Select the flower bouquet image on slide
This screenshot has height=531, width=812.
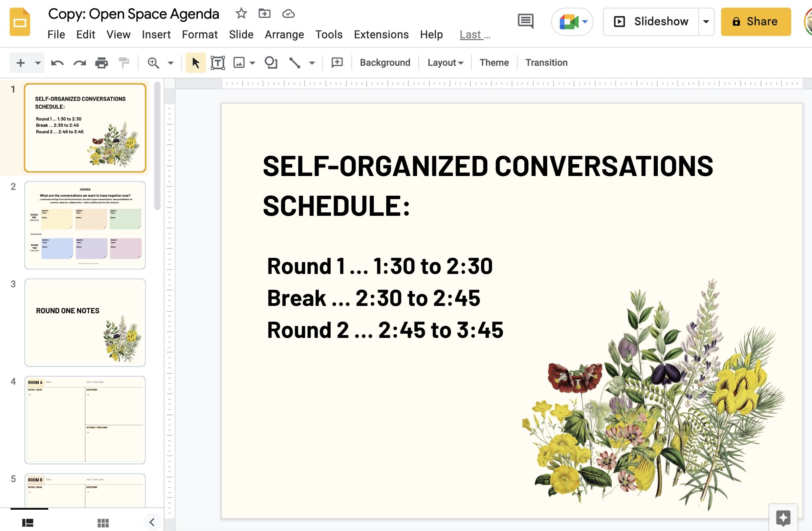(x=653, y=395)
